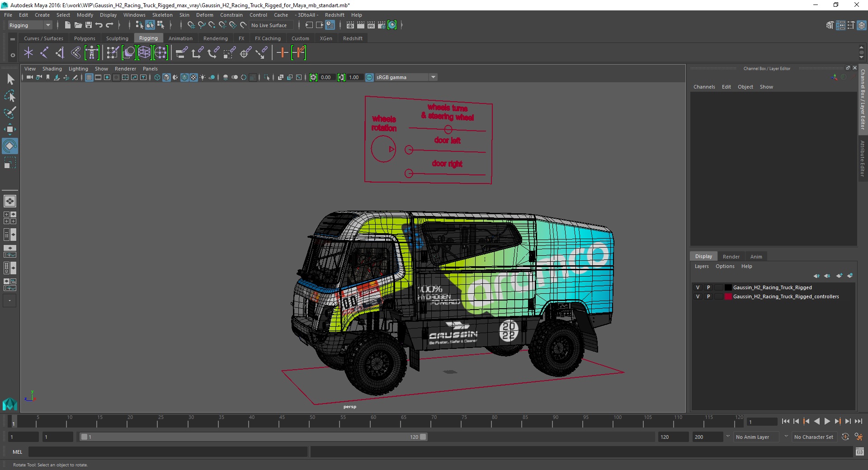This screenshot has width=868, height=470.
Task: Toggle playback P of Rigged_controllers layer
Action: (x=708, y=296)
